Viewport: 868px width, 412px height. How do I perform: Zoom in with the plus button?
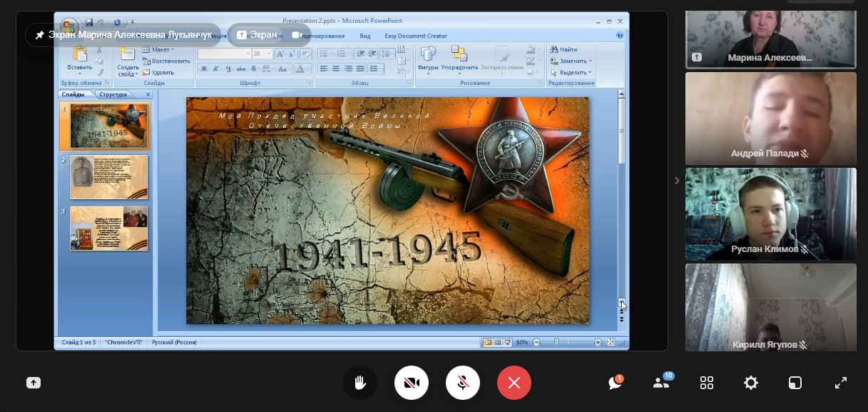click(598, 343)
